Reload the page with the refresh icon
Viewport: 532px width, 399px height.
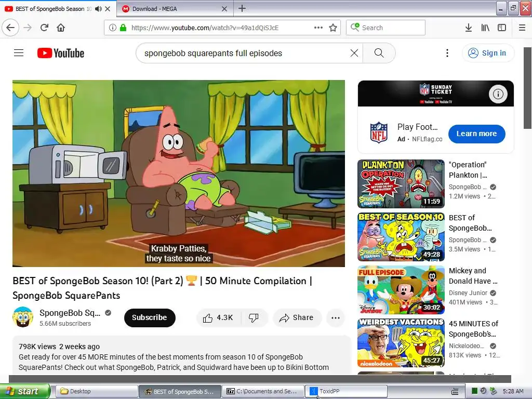pos(44,28)
